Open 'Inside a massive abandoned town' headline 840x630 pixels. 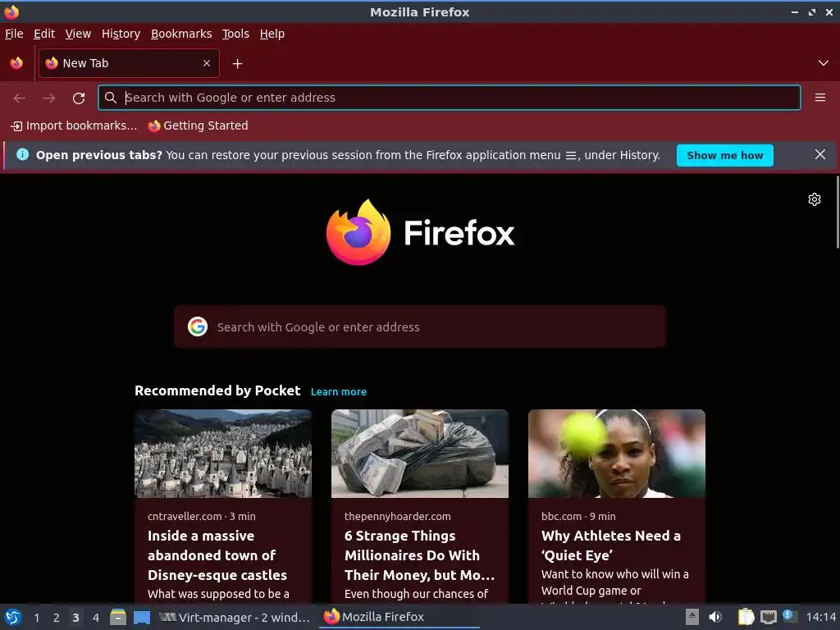coord(217,555)
